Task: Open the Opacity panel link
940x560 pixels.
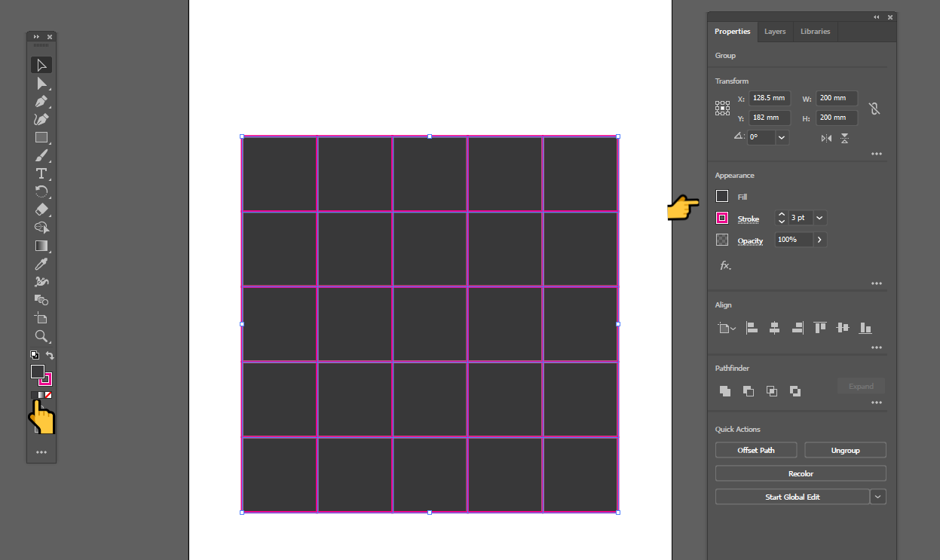Action: coord(750,240)
